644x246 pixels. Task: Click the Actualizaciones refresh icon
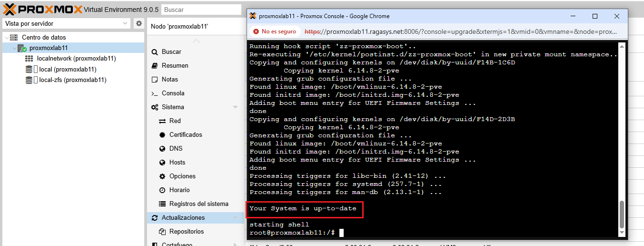(154, 217)
